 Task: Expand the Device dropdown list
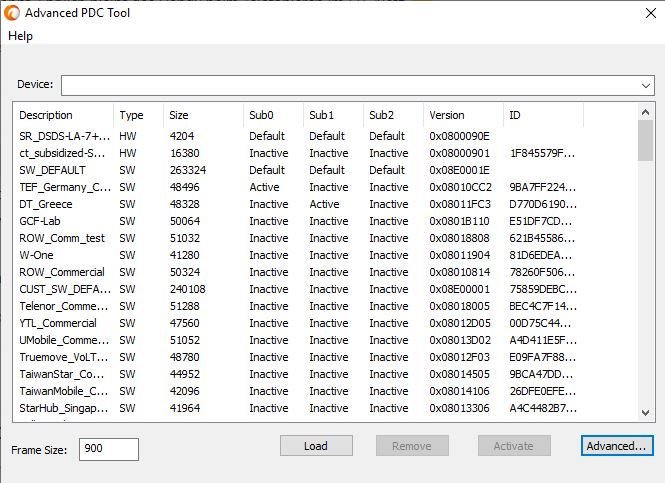(645, 85)
